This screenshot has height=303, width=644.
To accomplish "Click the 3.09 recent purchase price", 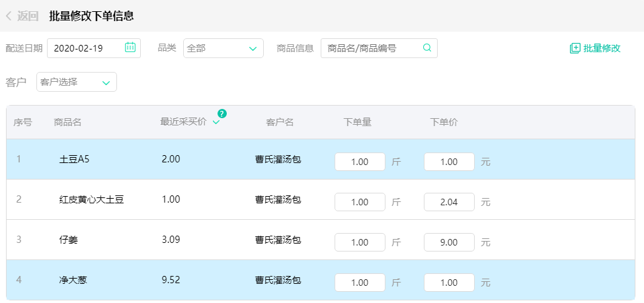I will (171, 240).
